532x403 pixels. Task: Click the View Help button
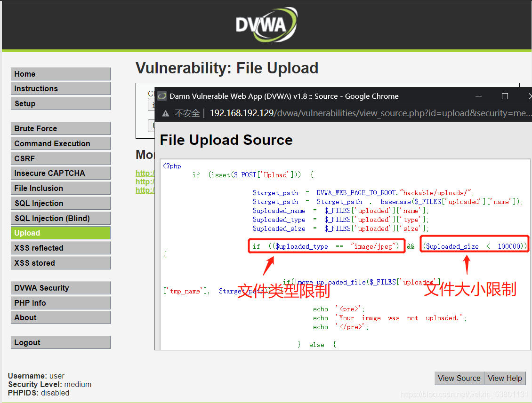(x=505, y=378)
